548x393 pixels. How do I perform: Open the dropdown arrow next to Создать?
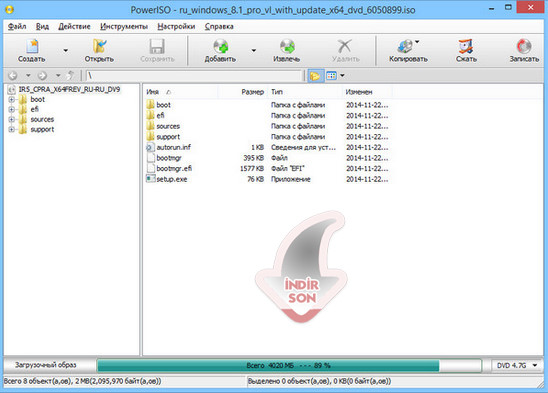pos(65,51)
